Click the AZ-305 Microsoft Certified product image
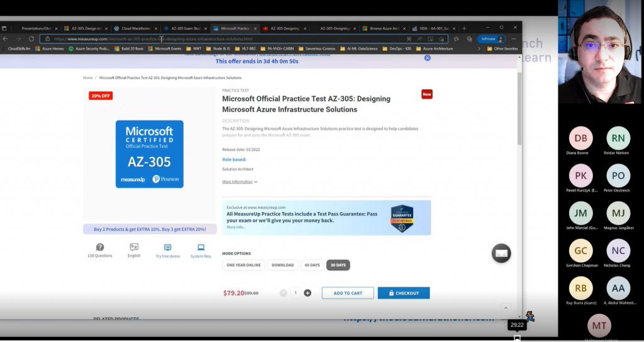The image size is (644, 342). pos(150,154)
